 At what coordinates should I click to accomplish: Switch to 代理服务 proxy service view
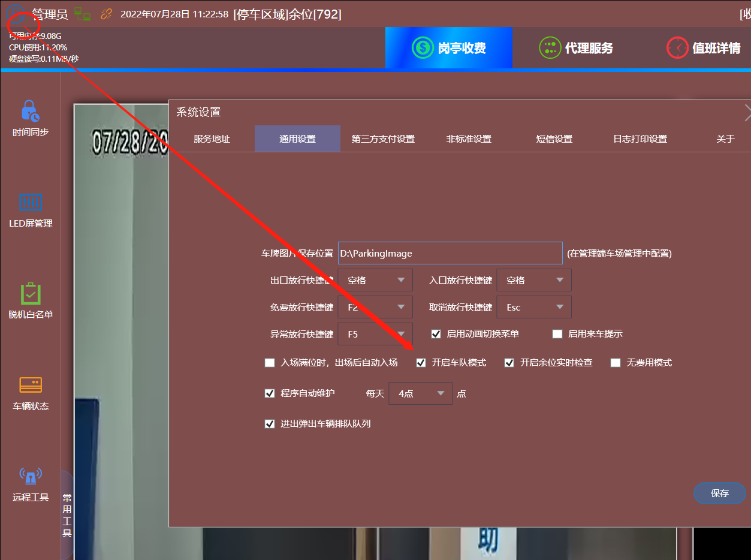(576, 48)
